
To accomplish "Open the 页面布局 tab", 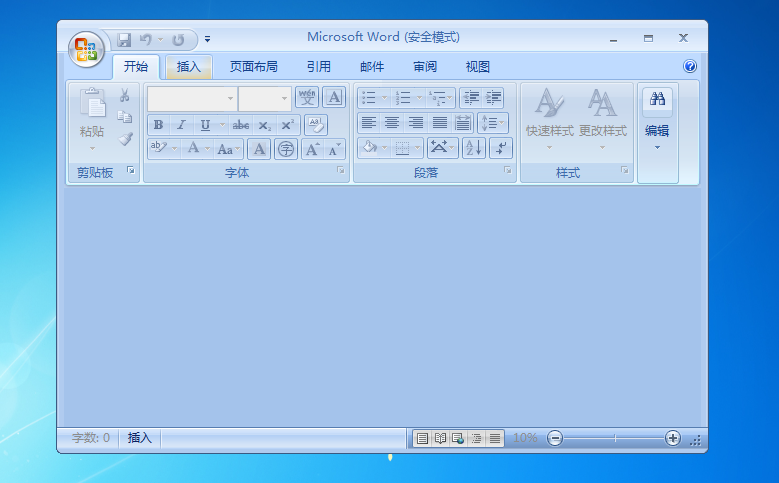I will (253, 66).
